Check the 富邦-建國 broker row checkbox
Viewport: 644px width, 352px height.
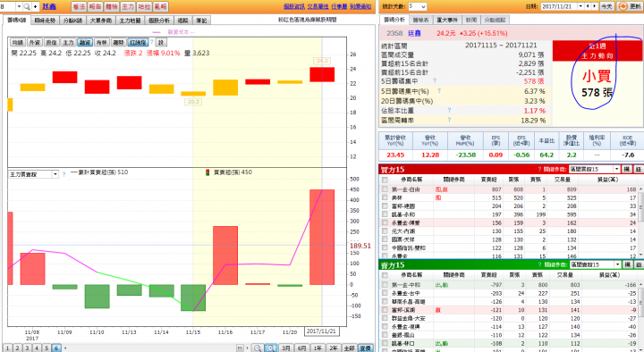point(385,206)
